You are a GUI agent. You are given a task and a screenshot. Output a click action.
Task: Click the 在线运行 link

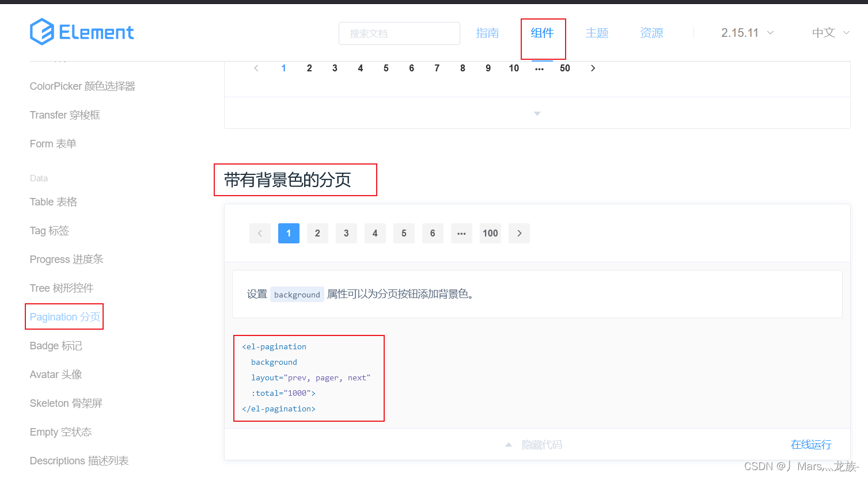tap(811, 444)
